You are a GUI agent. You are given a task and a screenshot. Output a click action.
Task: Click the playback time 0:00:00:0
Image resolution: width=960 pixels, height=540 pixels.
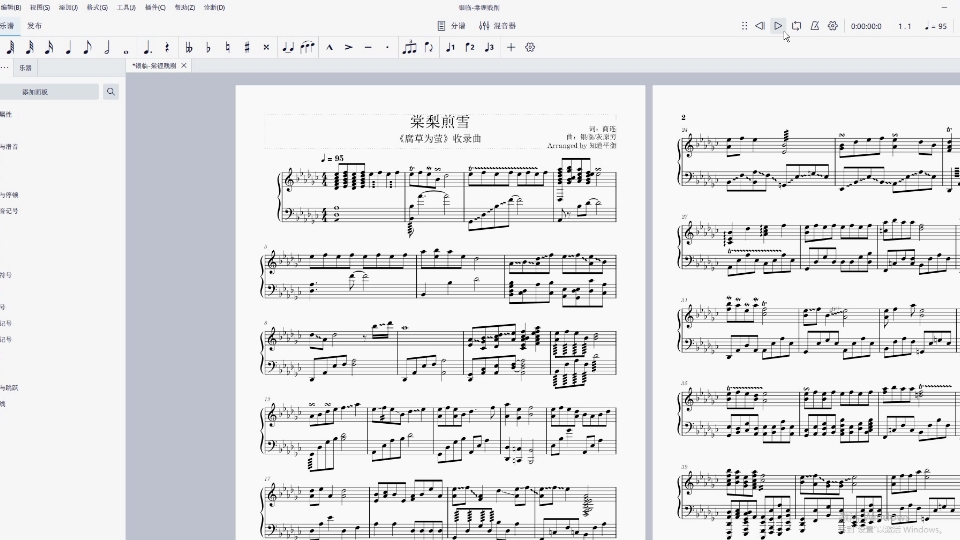pyautogui.click(x=866, y=26)
